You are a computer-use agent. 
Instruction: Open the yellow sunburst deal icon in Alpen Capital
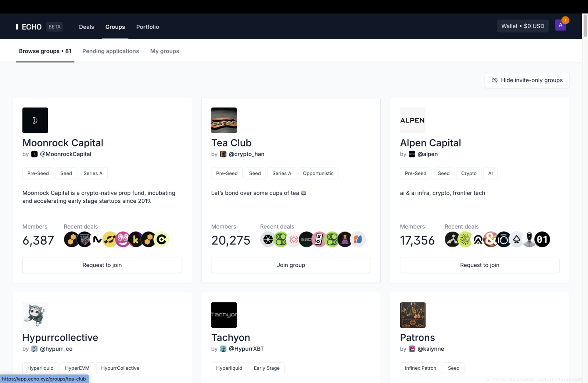click(465, 240)
